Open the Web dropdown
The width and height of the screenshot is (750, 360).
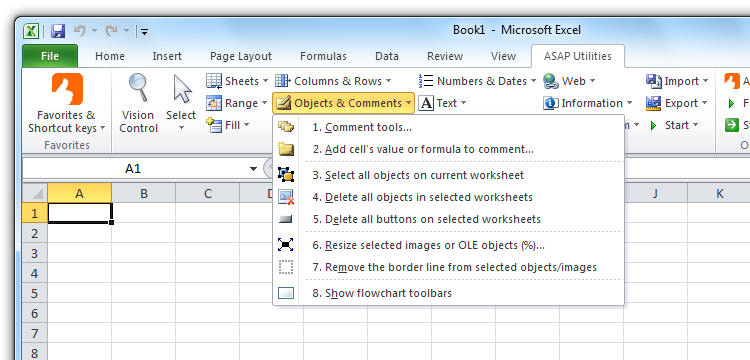pos(569,81)
